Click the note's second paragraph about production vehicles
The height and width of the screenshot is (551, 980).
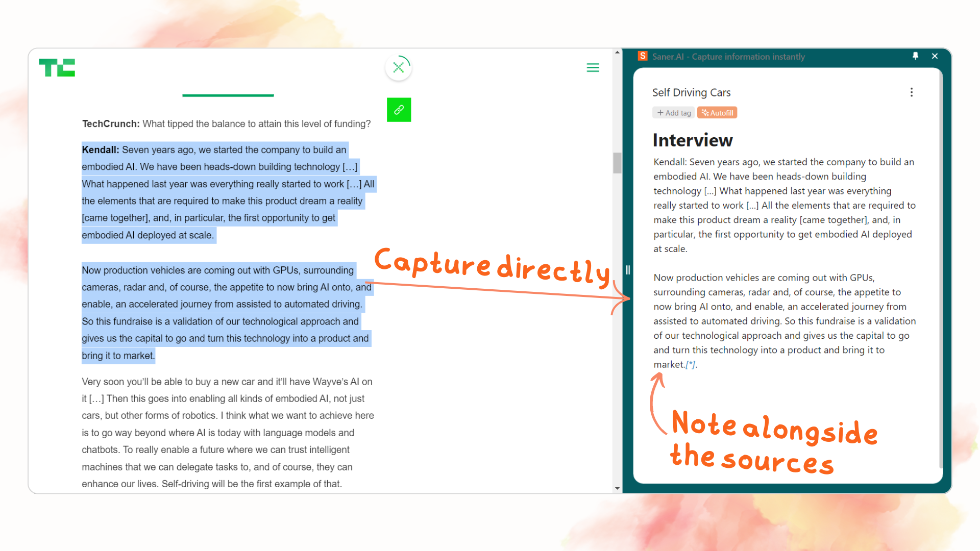(784, 321)
